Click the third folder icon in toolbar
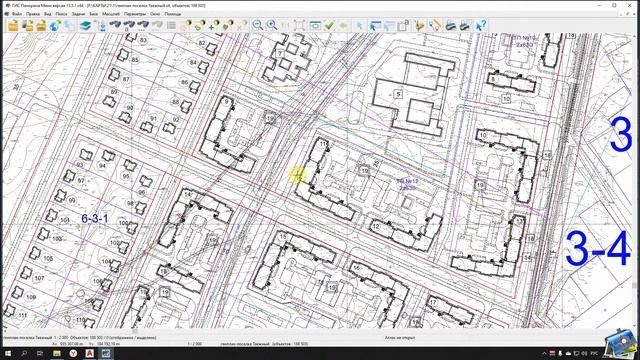 click(x=41, y=26)
